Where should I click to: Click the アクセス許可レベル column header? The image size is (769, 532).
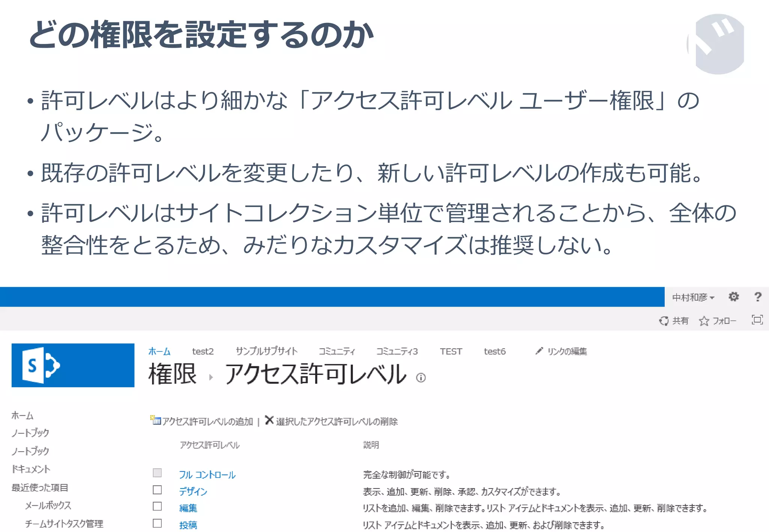[x=210, y=445]
